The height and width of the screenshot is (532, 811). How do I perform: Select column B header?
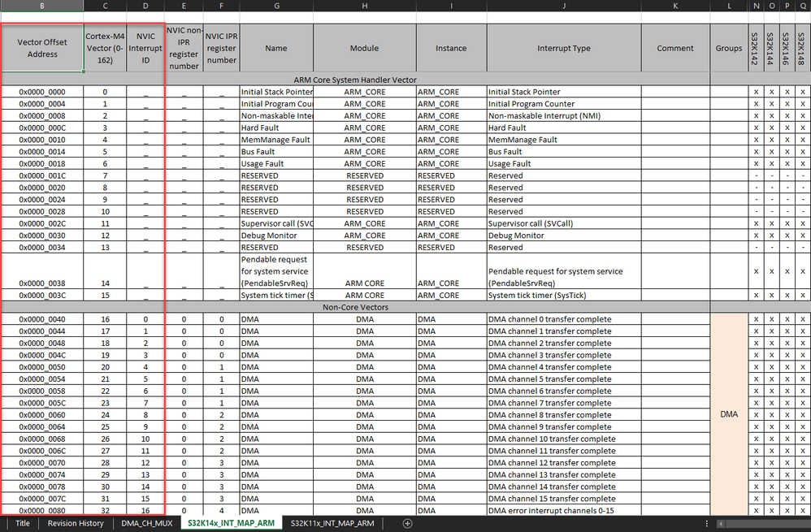coord(42,6)
